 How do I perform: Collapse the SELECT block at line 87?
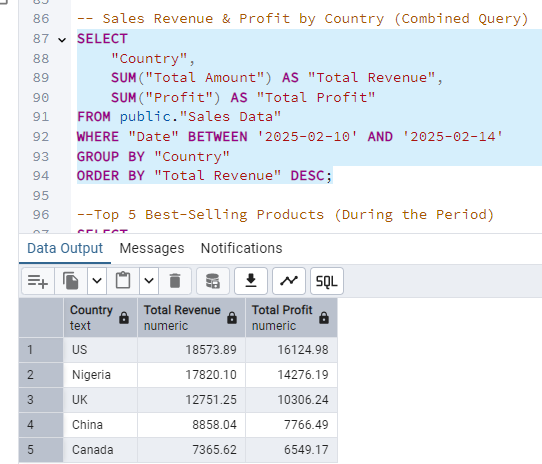pyautogui.click(x=62, y=40)
